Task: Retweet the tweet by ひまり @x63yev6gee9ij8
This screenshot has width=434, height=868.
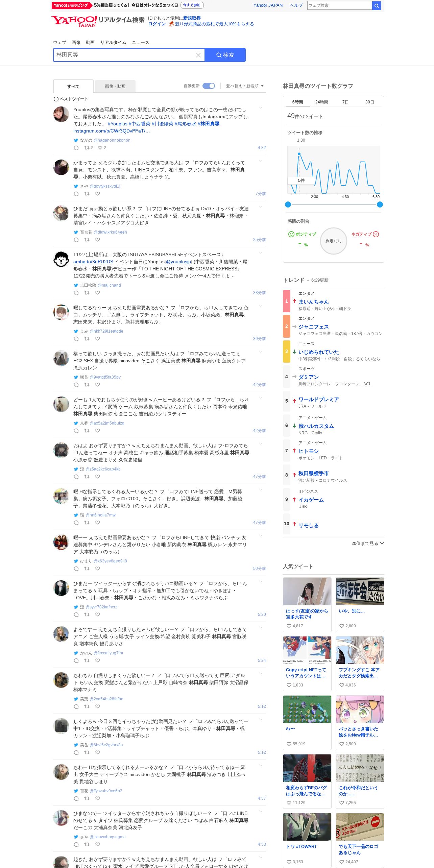Action: pyautogui.click(x=87, y=569)
